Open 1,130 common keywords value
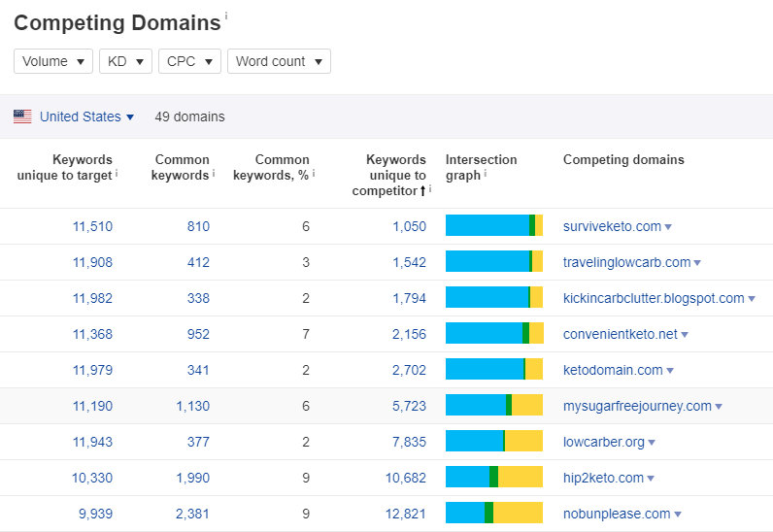The image size is (773, 532). [x=192, y=406]
